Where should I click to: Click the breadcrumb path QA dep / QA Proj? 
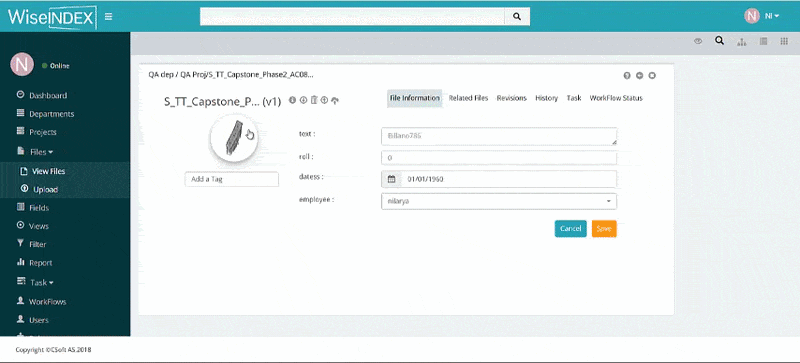pyautogui.click(x=231, y=75)
